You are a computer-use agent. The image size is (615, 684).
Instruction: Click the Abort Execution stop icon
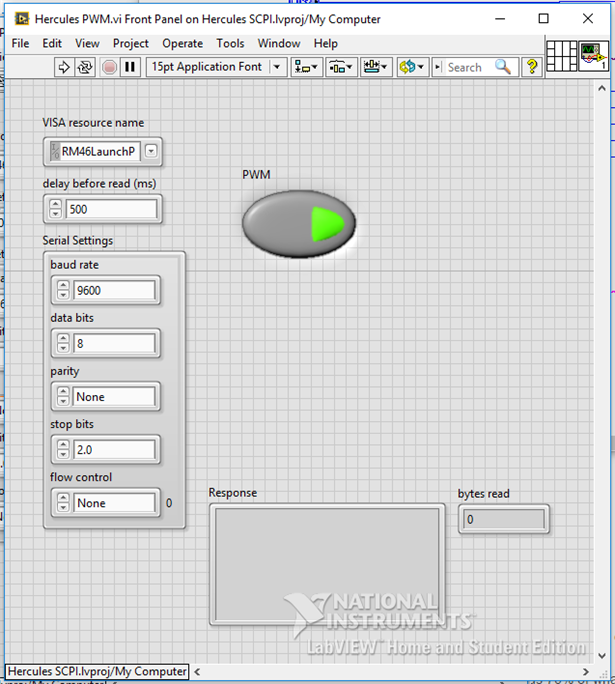pos(109,67)
